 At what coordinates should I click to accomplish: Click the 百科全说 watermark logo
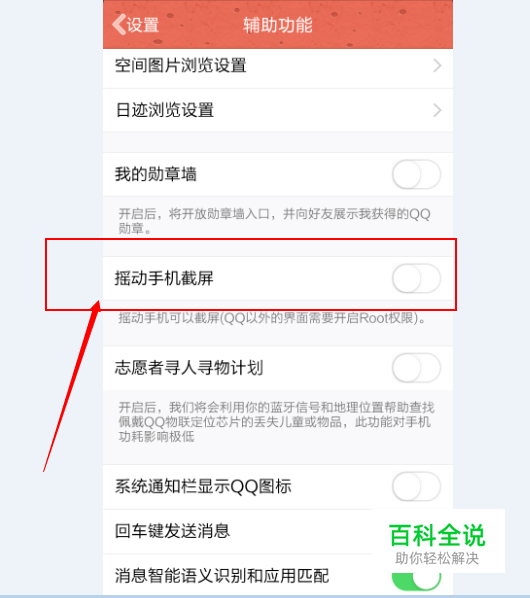pyautogui.click(x=437, y=535)
